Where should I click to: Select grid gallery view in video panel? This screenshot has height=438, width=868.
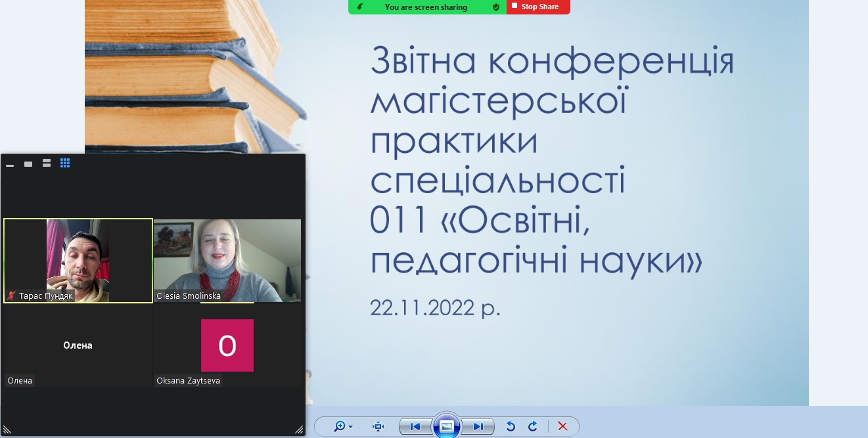click(65, 163)
